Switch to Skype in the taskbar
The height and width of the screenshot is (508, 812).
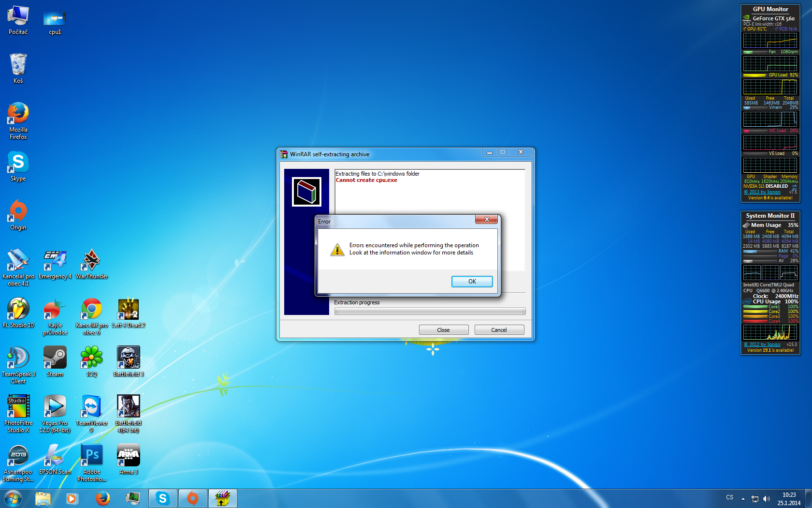click(x=163, y=498)
